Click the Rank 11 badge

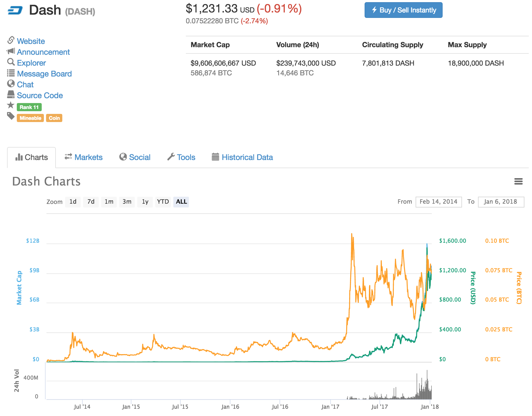[29, 107]
